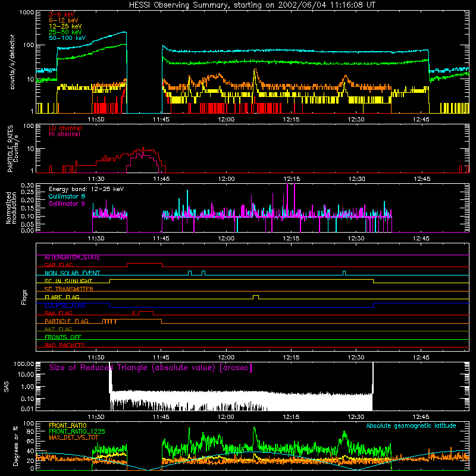Select the SC_TRANSMITTER flag label
This screenshot has height=476, width=476.
[x=68, y=289]
